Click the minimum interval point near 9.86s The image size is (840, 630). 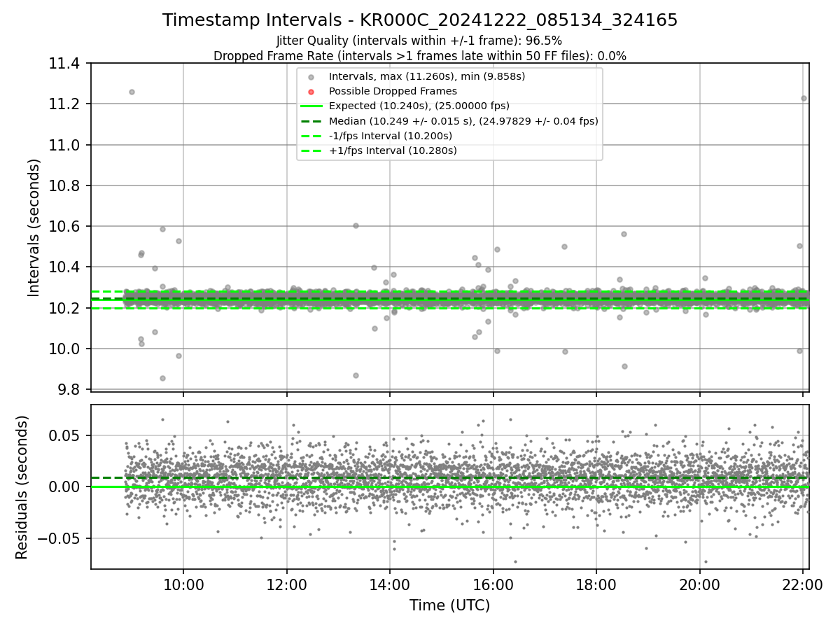[x=162, y=378]
